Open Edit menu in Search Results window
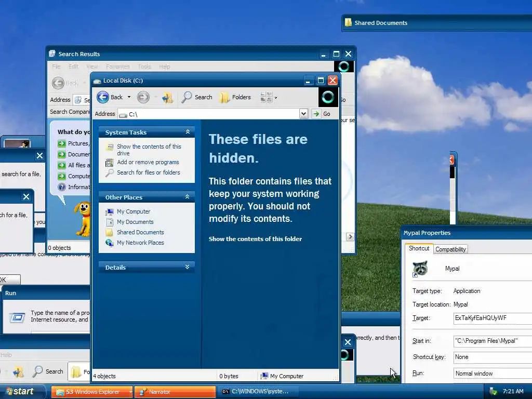This screenshot has width=532, height=399. (x=73, y=66)
